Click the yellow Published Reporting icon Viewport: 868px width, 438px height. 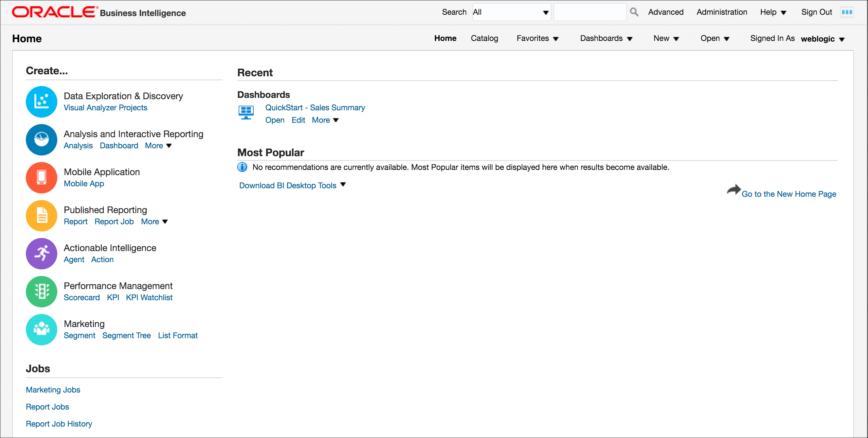[x=42, y=216]
